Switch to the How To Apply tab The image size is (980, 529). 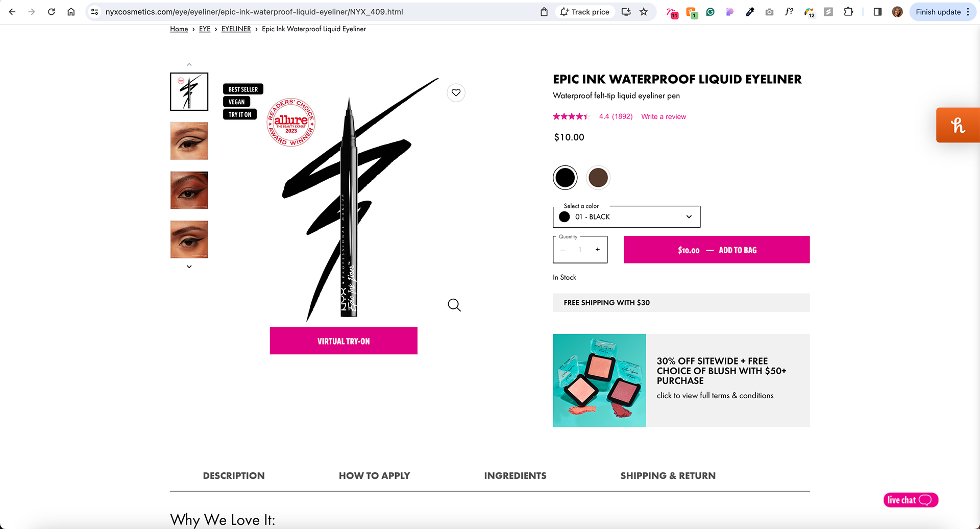[x=374, y=476]
